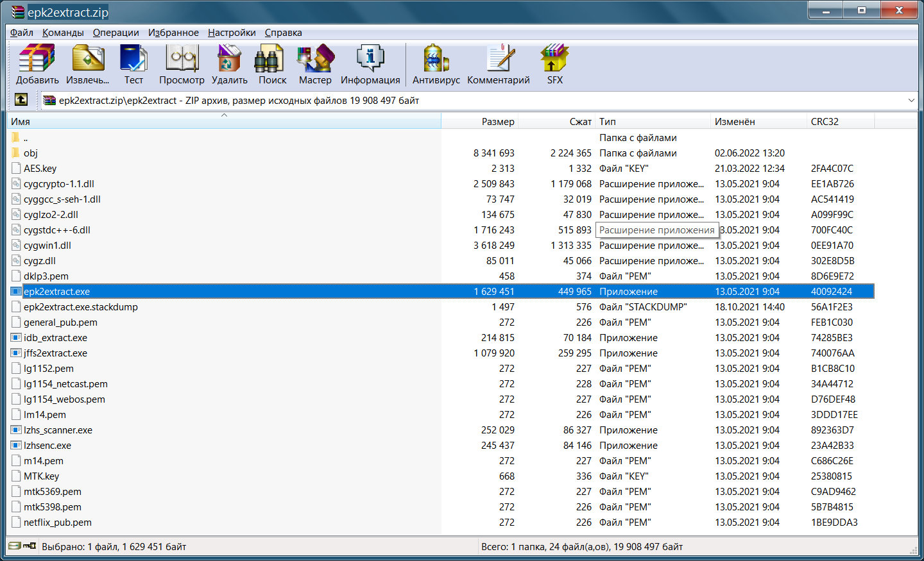
Task: Open the Настройки menu
Action: (232, 33)
